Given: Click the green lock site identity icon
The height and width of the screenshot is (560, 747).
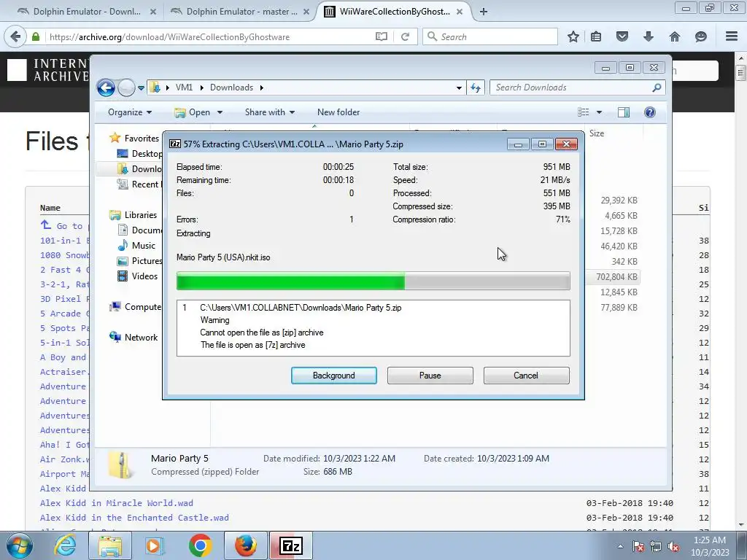Looking at the screenshot, I should 36,36.
